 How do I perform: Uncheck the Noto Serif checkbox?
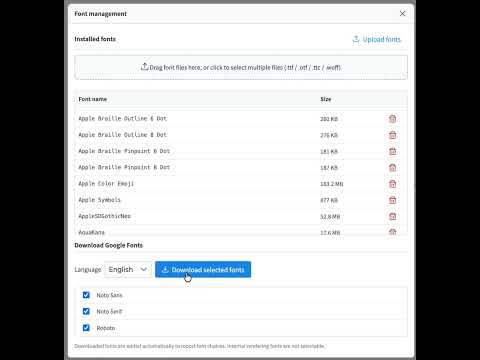[86, 311]
